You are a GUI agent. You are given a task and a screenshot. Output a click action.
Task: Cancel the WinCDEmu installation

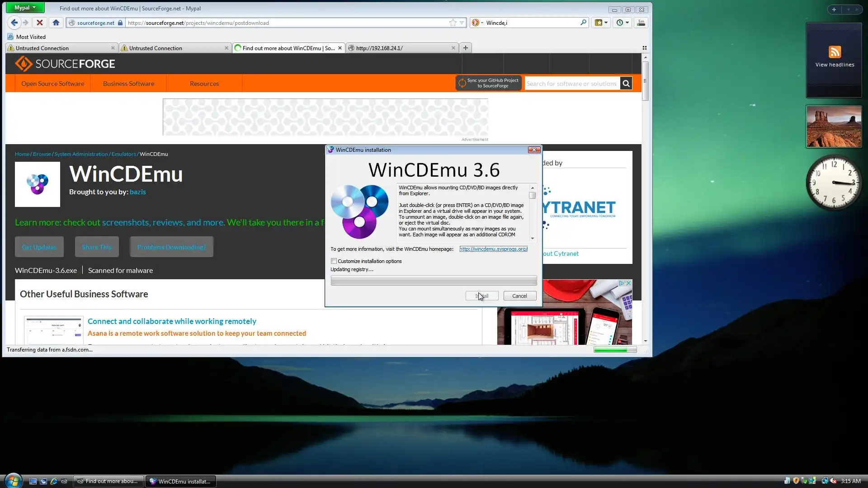click(519, 296)
